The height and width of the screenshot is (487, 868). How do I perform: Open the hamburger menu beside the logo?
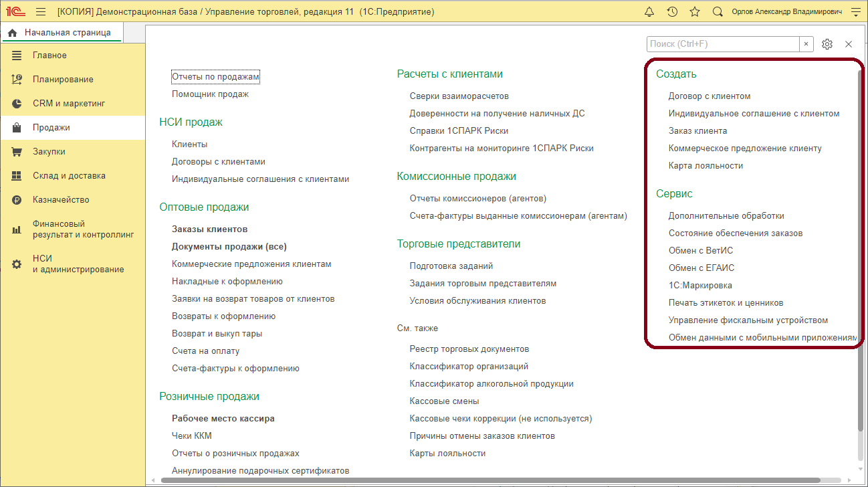click(x=40, y=11)
